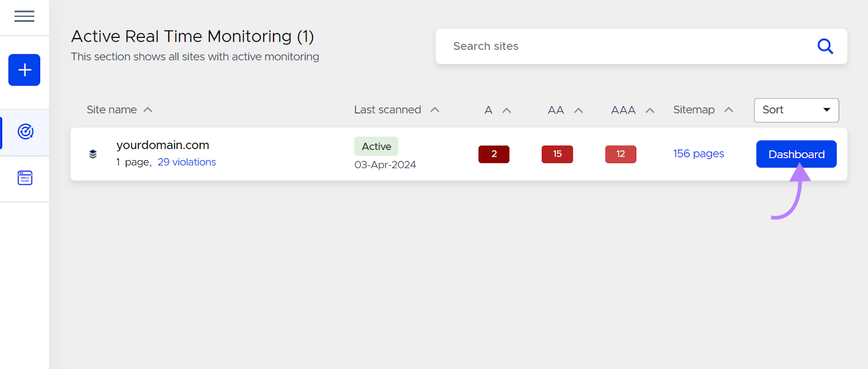Open the Dashboard for yourdomain.com

point(796,154)
